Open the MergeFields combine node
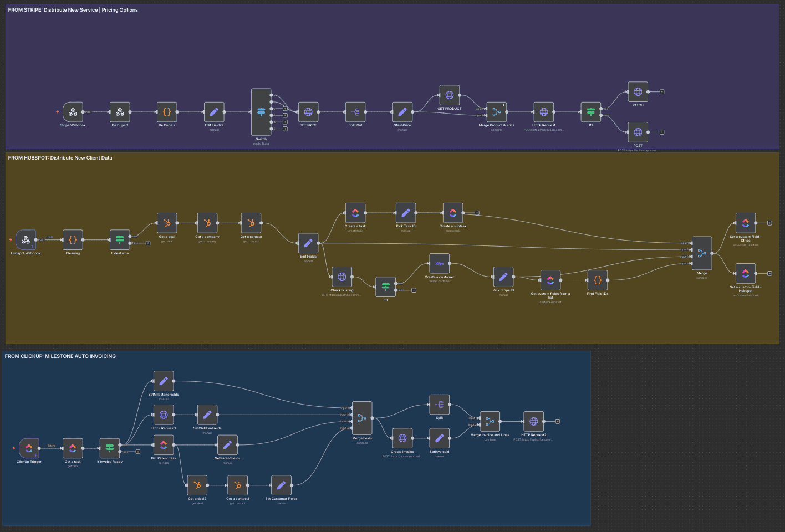Image resolution: width=785 pixels, height=532 pixels. pos(362,418)
